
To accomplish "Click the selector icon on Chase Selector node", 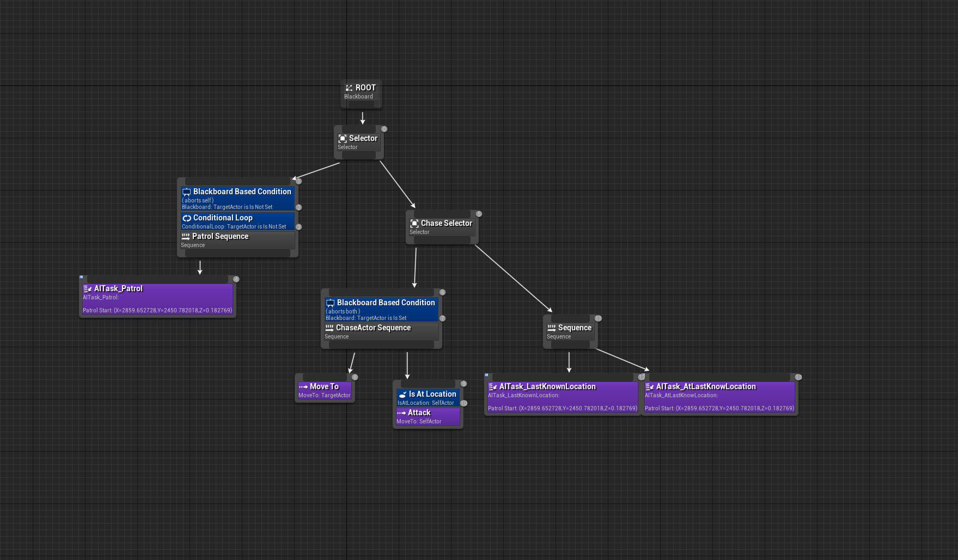I will (x=414, y=223).
